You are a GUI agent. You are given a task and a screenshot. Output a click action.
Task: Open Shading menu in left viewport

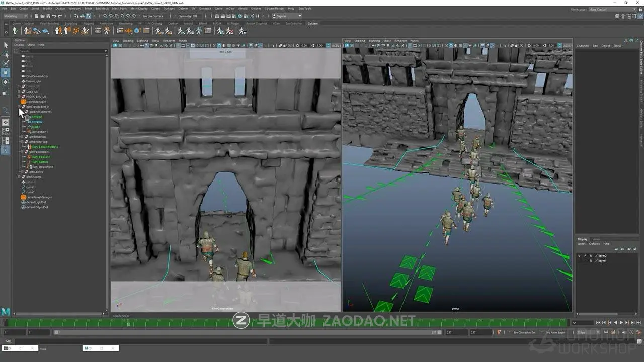(x=128, y=41)
